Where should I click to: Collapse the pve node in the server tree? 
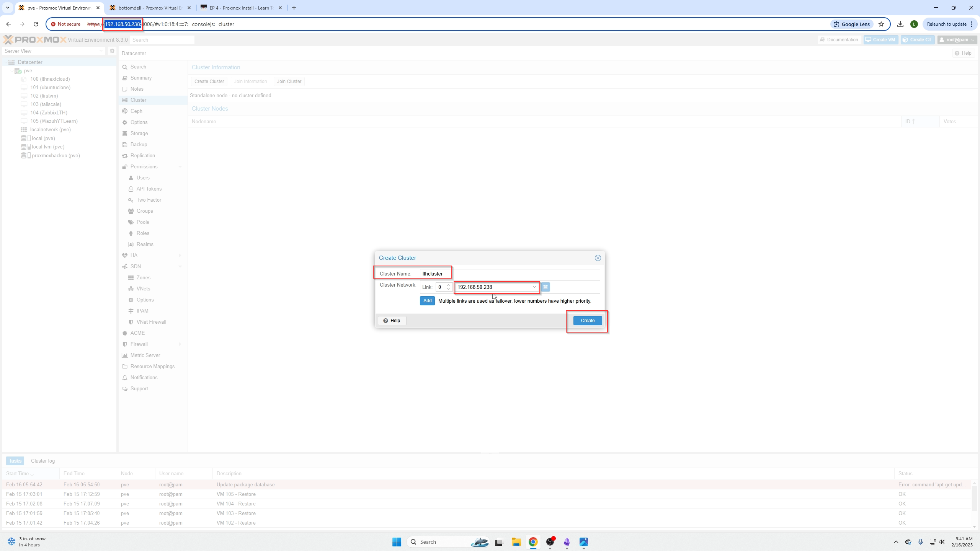coord(11,70)
